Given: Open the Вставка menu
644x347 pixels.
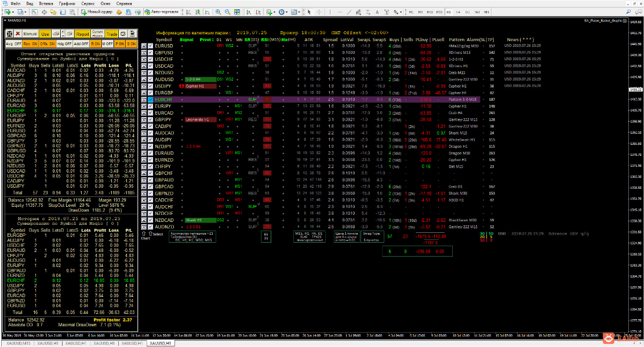Looking at the screenshot, I should [46, 3].
